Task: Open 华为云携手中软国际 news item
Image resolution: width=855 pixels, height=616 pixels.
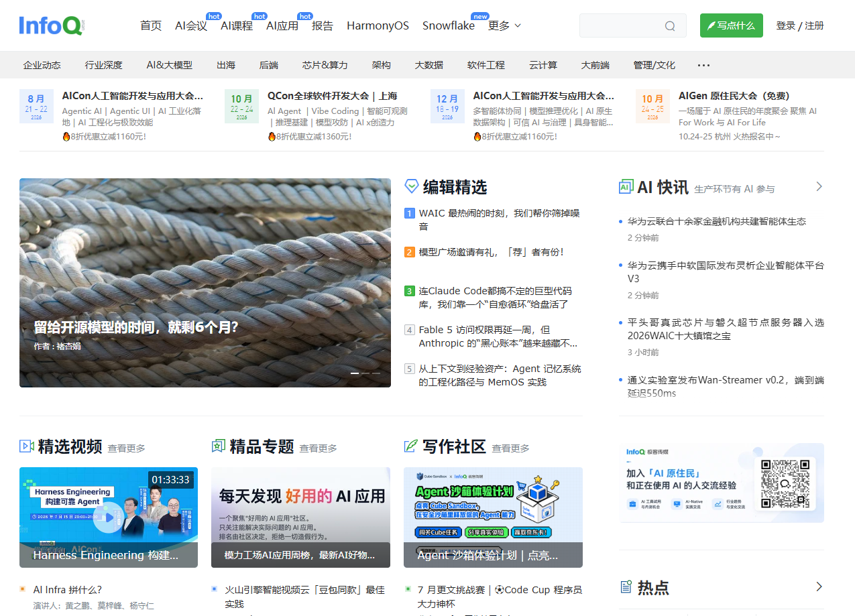Action: coord(726,271)
